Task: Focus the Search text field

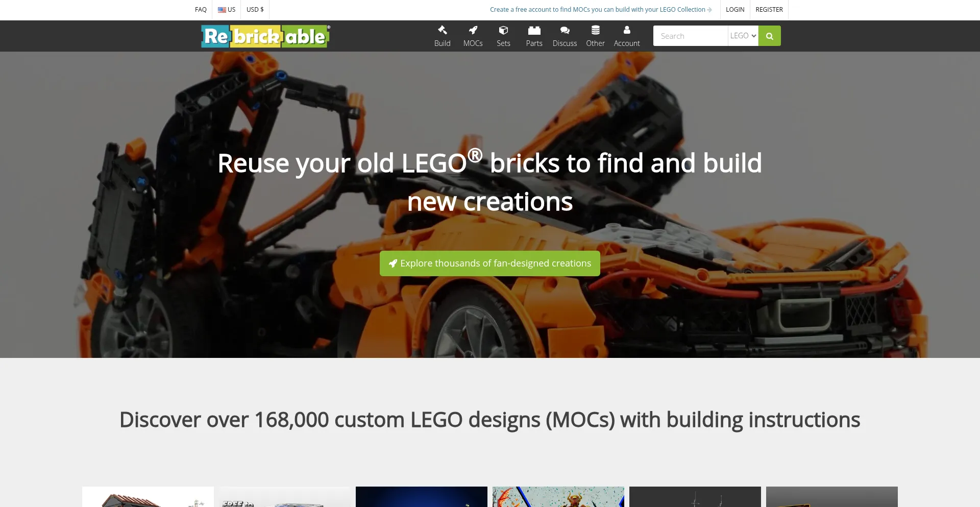Action: pos(691,36)
